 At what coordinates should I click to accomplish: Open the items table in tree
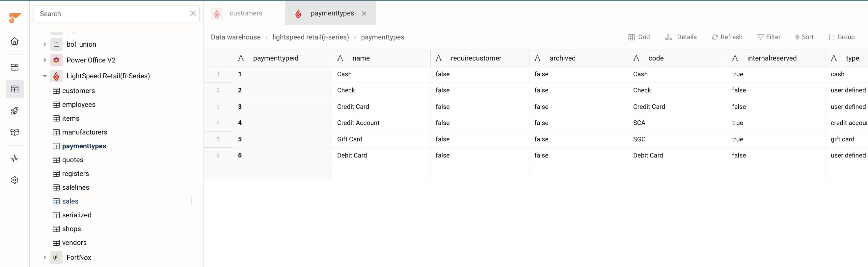tap(70, 118)
